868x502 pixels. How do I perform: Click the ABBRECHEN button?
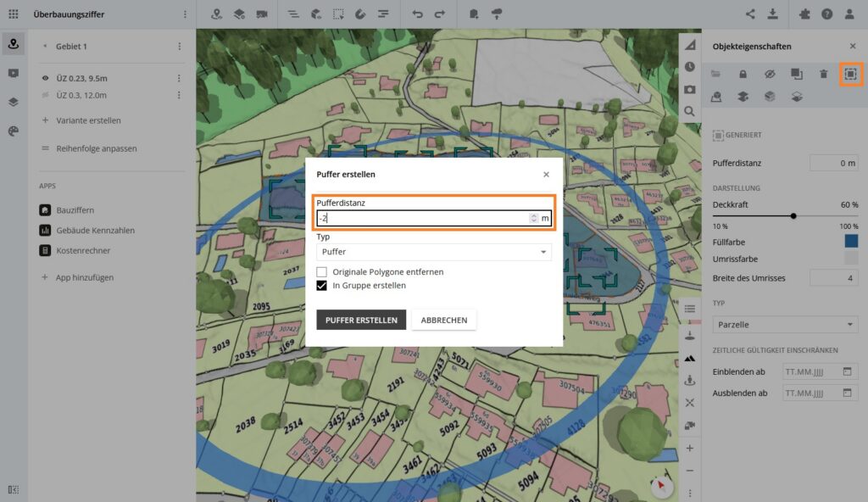[x=443, y=320]
